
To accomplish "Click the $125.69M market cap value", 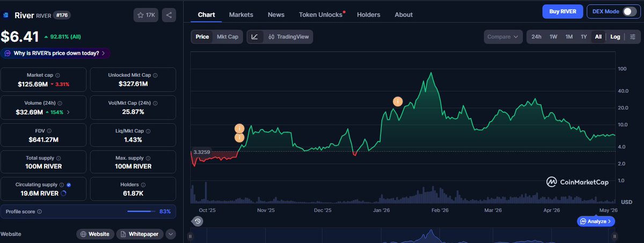I will click(x=32, y=84).
